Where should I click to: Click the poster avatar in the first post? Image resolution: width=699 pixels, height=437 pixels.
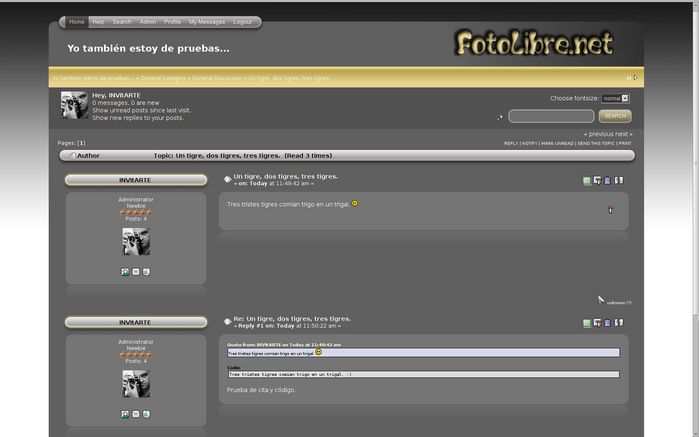point(136,242)
